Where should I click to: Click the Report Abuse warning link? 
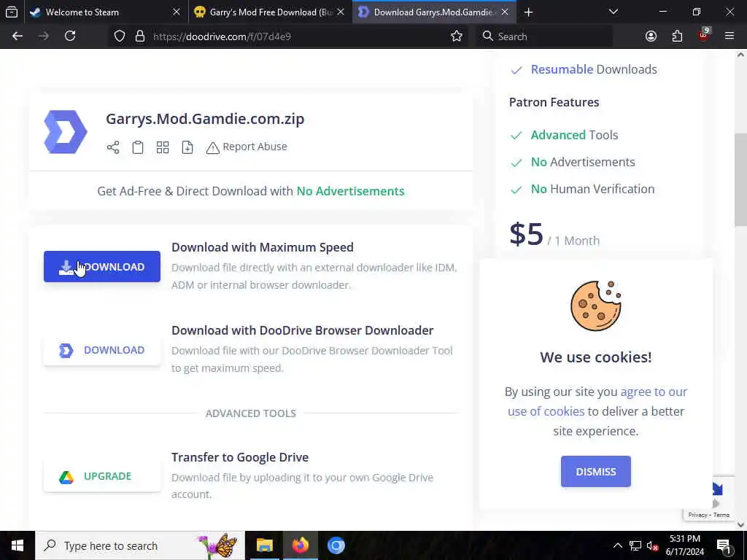pos(247,147)
